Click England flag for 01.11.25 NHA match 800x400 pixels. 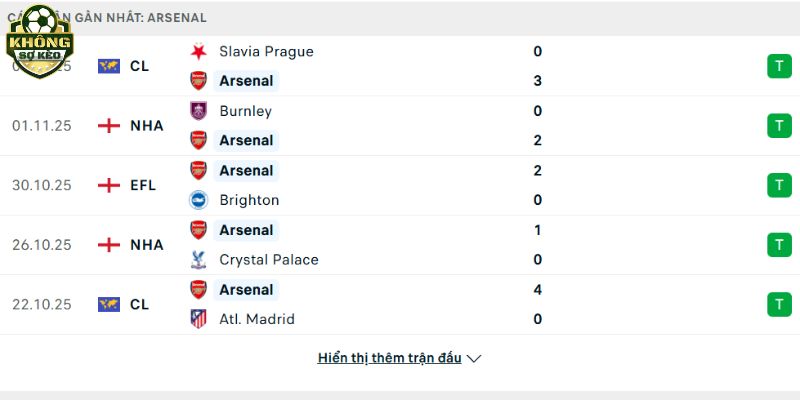tap(109, 126)
